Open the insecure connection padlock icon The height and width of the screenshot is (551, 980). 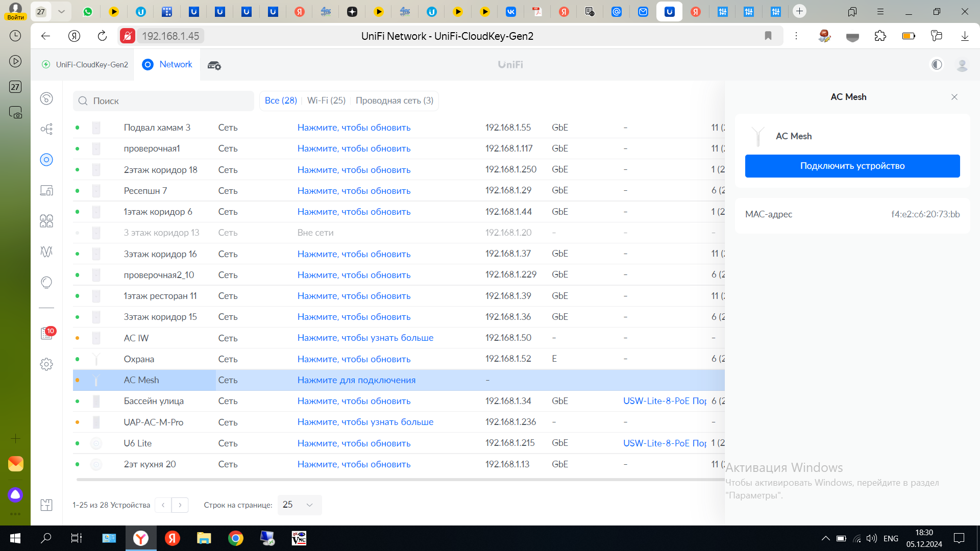click(x=128, y=36)
